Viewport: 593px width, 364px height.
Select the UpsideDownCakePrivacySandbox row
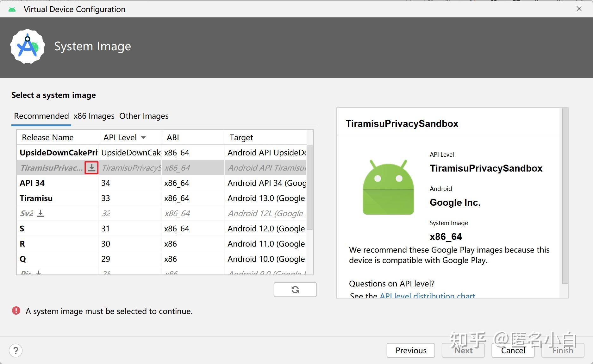(162, 153)
